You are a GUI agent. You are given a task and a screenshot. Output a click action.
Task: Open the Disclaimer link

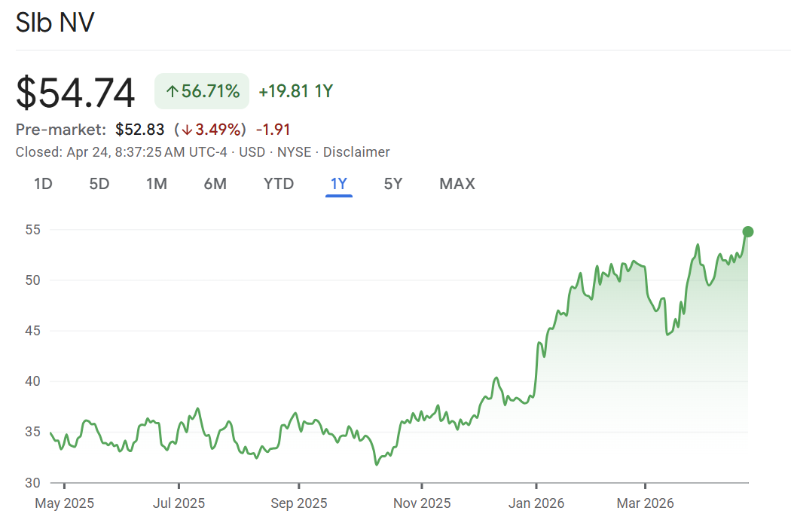coord(356,152)
